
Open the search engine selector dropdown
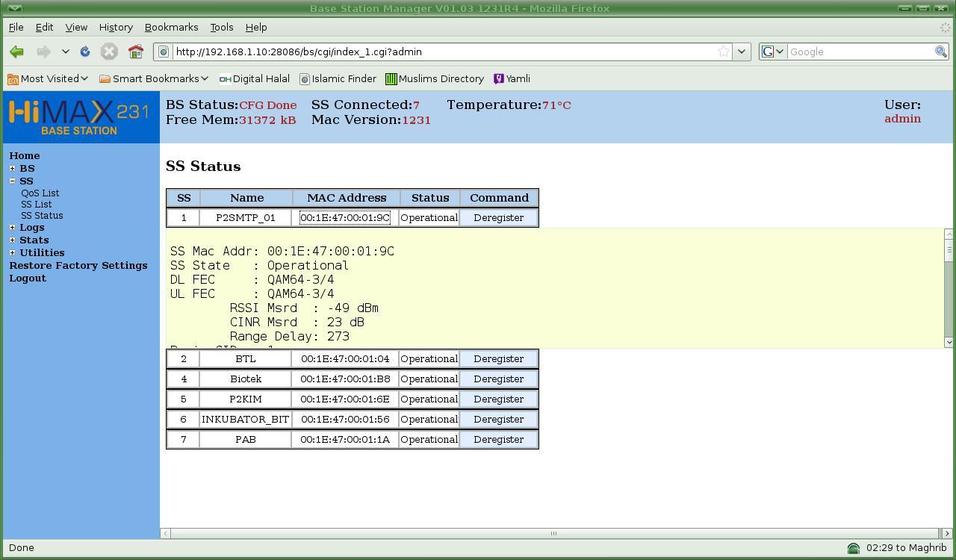pos(772,52)
